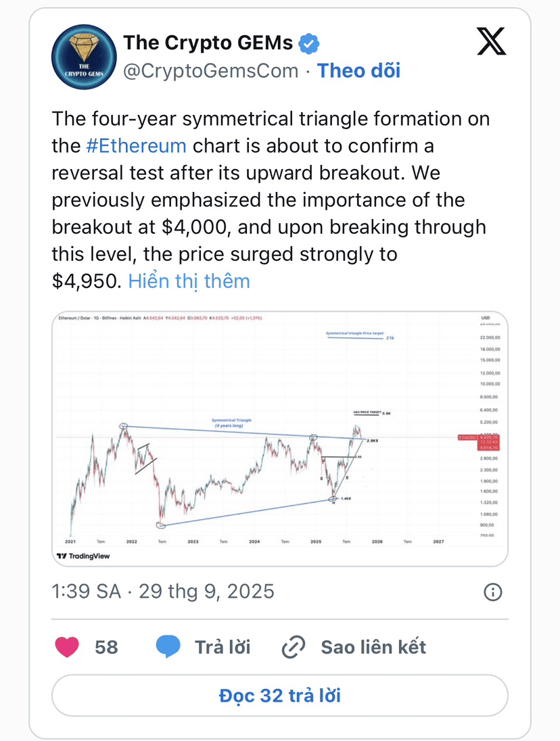Click the @CryptoGemsCom handle

[210, 70]
